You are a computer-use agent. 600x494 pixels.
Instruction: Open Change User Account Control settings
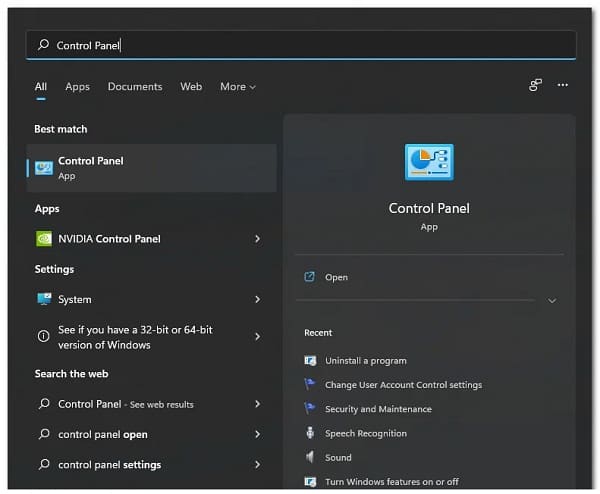(403, 385)
